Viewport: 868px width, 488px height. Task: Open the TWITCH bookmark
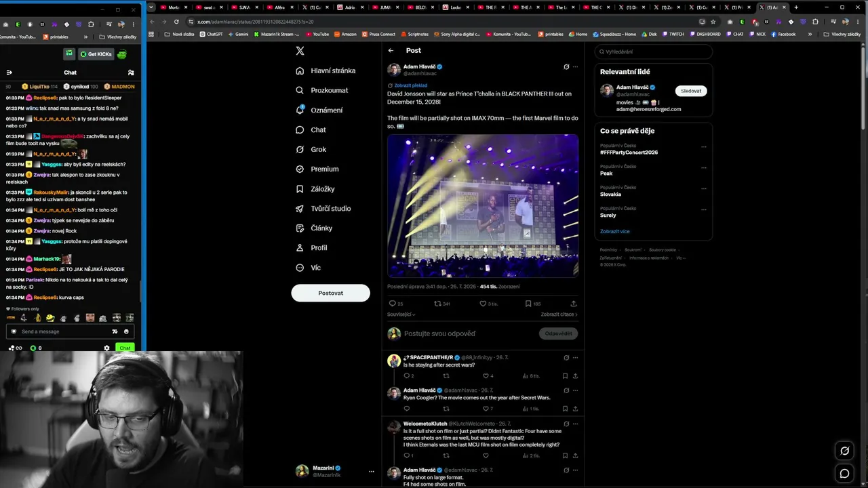[673, 34]
